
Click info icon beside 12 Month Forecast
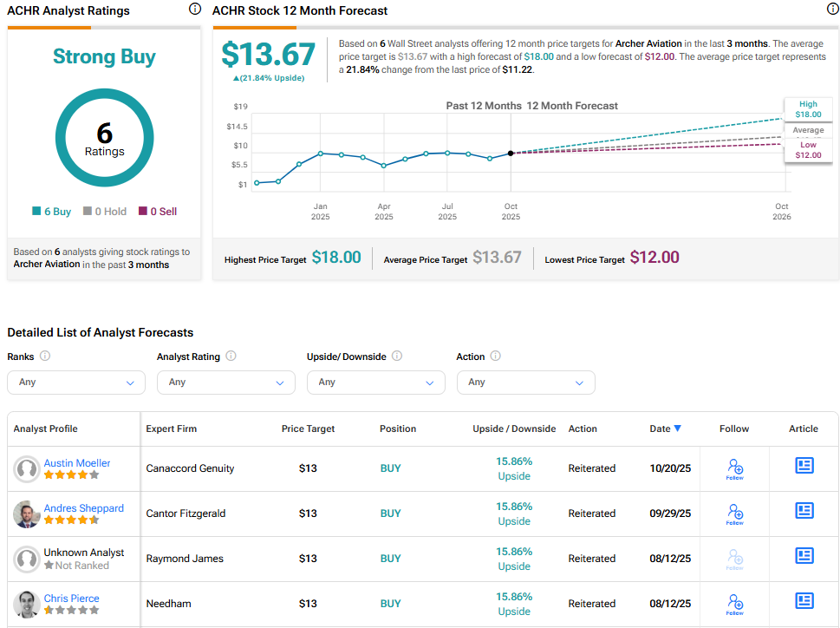832,10
